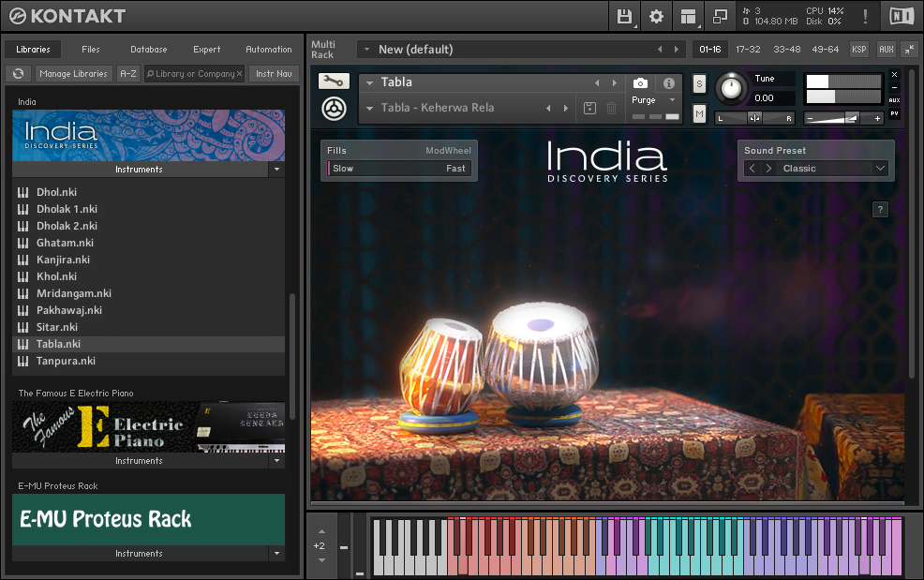The height and width of the screenshot is (580, 924).
Task: Switch to the Files tab
Action: click(91, 50)
